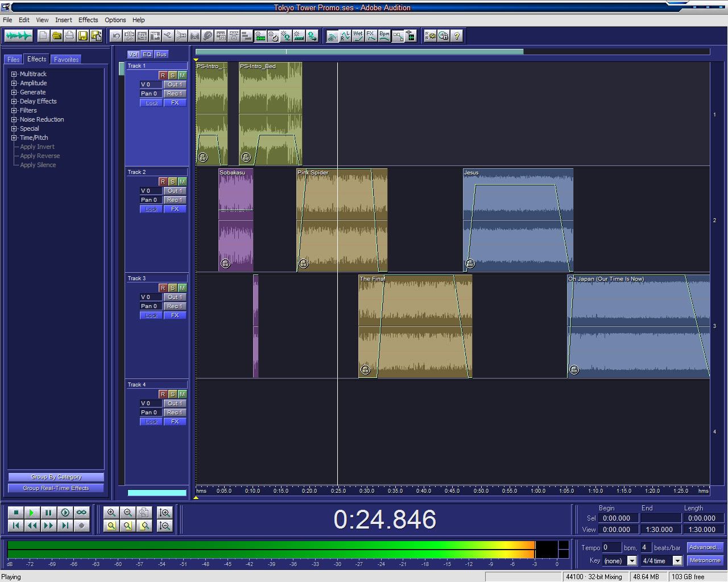
Task: Click the Wet/dry envelope toolbar icon
Action: pos(358,36)
